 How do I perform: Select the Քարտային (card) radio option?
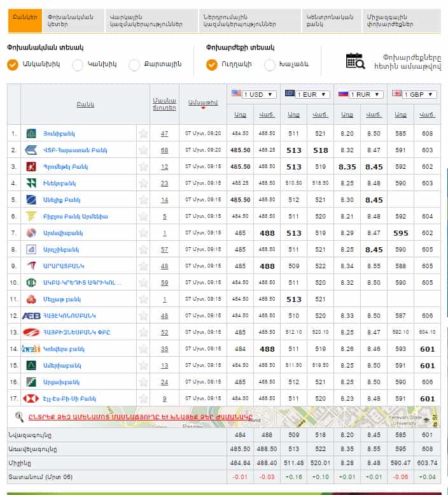134,64
